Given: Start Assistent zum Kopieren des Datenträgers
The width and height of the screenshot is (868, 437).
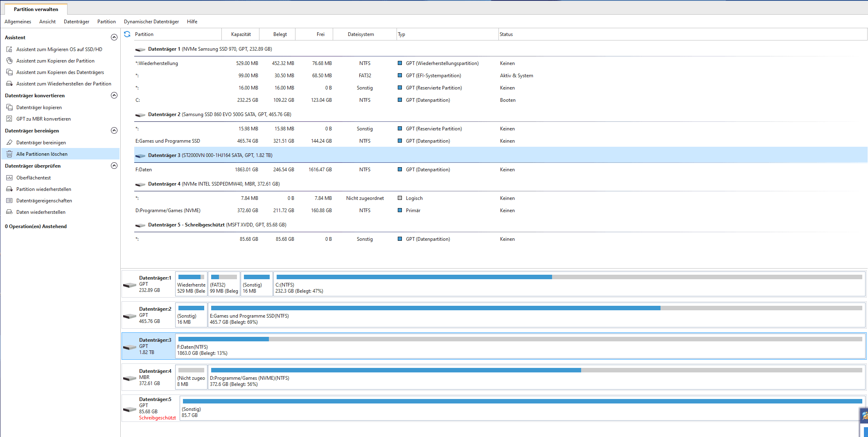Looking at the screenshot, I should (x=60, y=72).
